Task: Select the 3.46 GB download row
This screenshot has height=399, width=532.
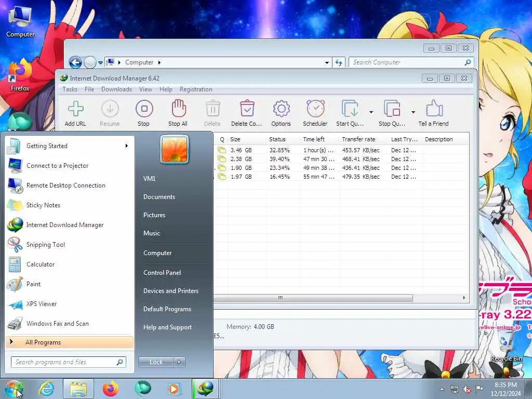Action: (x=341, y=150)
